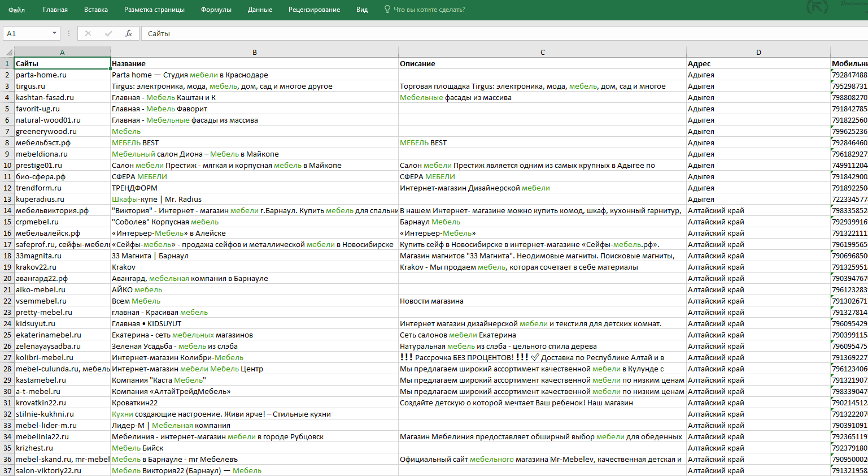Select cell 'Мебель Бийск'
The width and height of the screenshot is (868, 476).
click(255, 448)
